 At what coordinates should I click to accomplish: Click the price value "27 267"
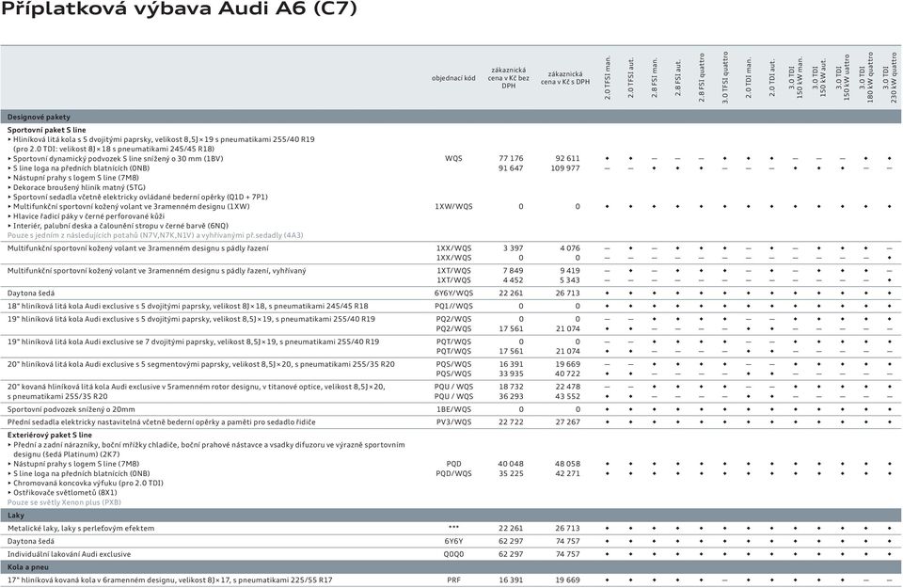coord(568,422)
